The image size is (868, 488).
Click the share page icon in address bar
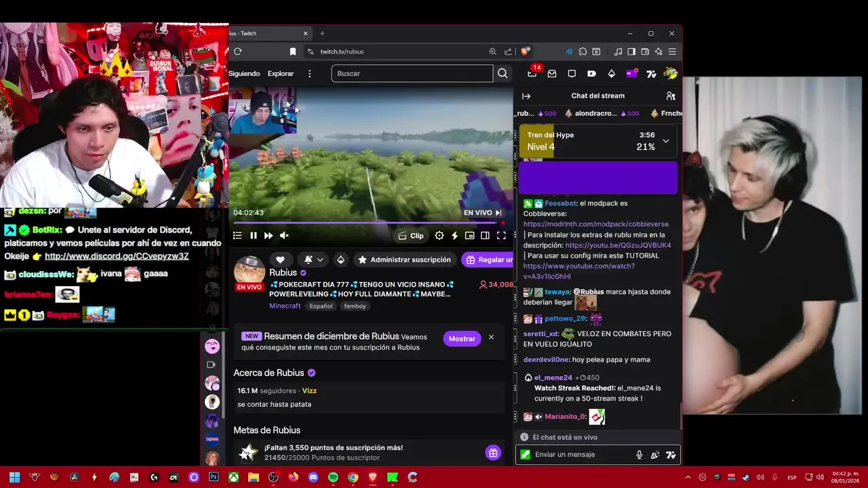[508, 52]
